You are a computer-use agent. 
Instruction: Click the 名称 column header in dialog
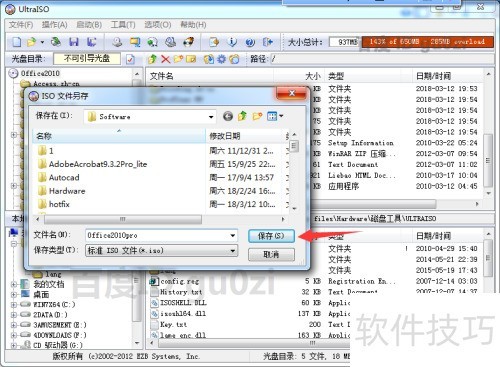click(119, 136)
